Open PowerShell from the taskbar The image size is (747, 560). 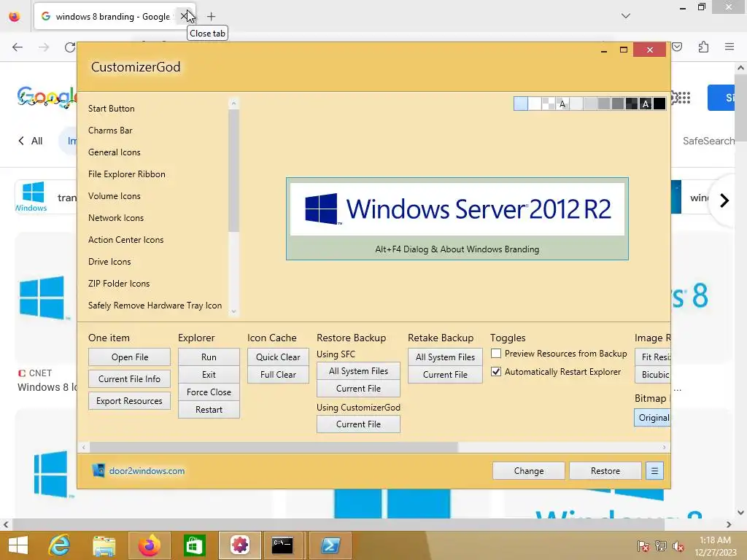click(330, 545)
